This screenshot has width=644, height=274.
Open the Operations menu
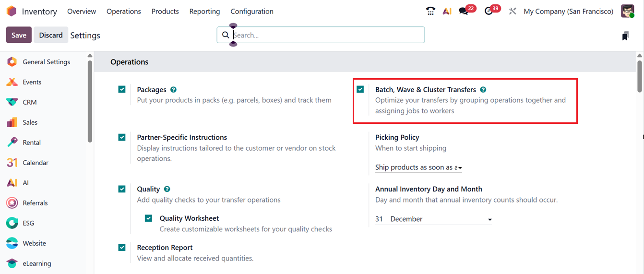124,12
